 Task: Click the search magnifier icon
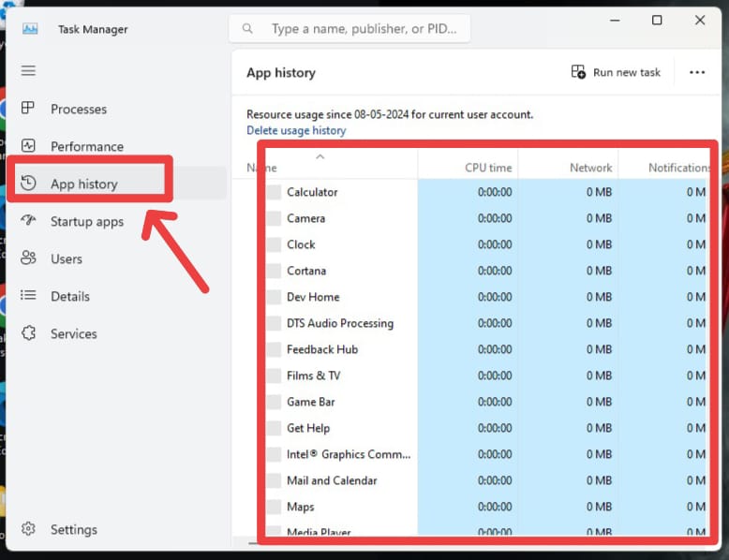point(247,29)
